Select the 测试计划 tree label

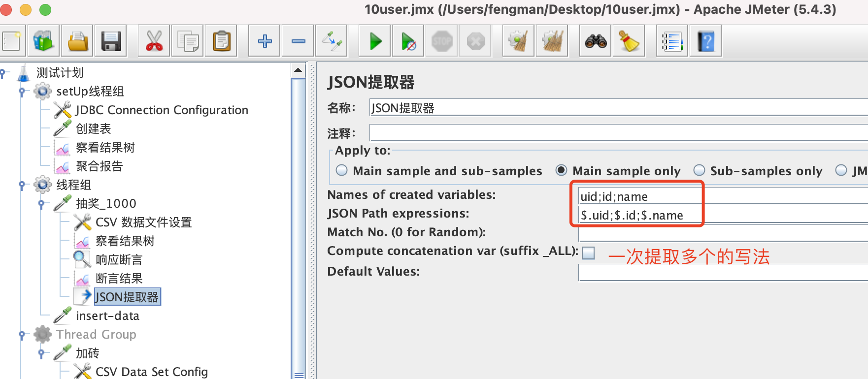click(x=60, y=73)
